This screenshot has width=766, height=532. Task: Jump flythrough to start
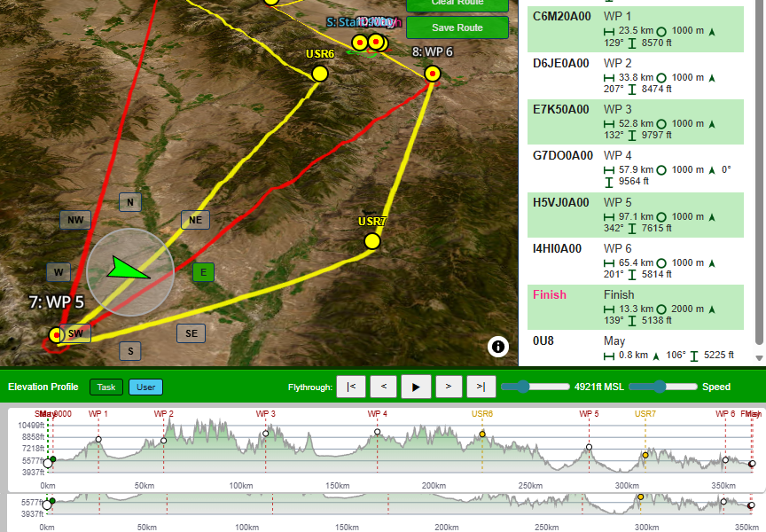(x=351, y=387)
